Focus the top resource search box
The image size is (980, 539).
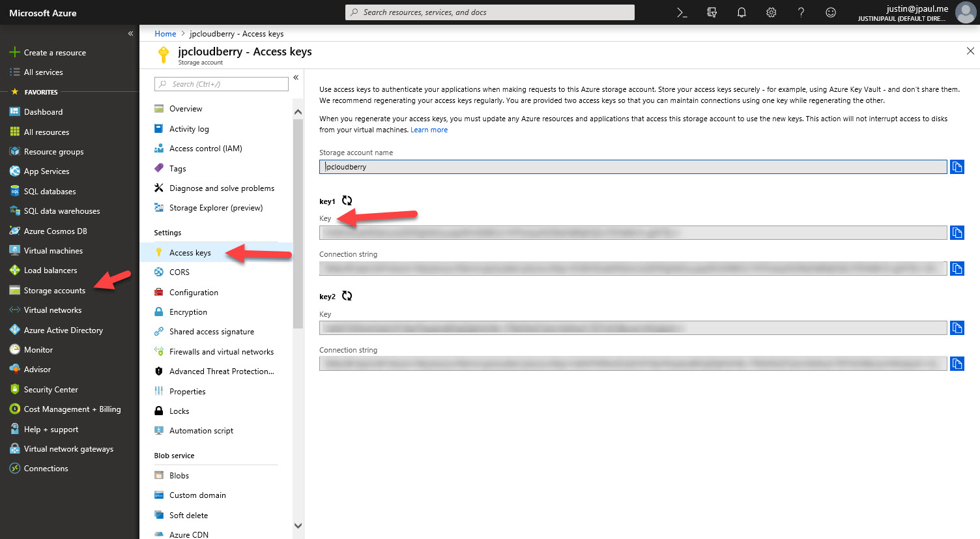click(490, 12)
